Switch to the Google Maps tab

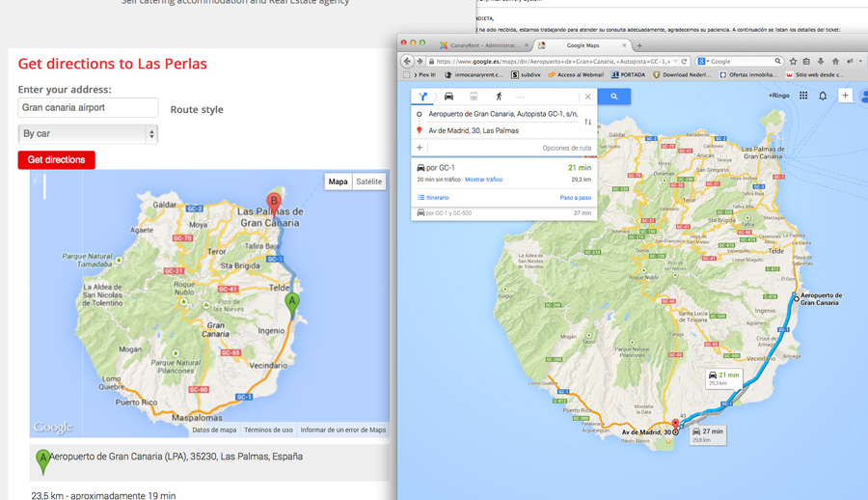[583, 45]
